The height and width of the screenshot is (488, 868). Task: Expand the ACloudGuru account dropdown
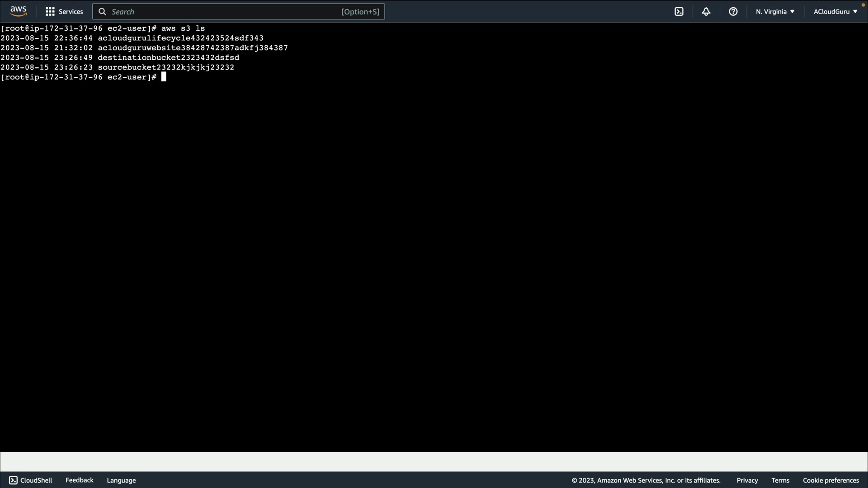(835, 12)
